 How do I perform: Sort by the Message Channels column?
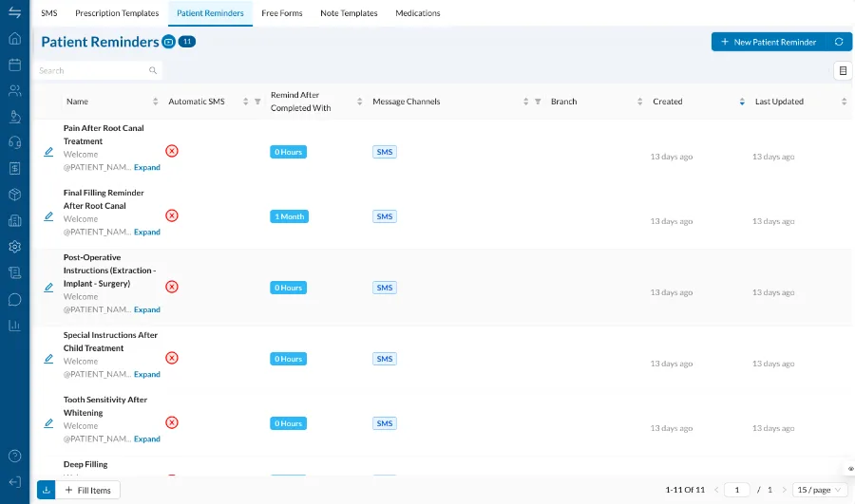[x=525, y=102]
